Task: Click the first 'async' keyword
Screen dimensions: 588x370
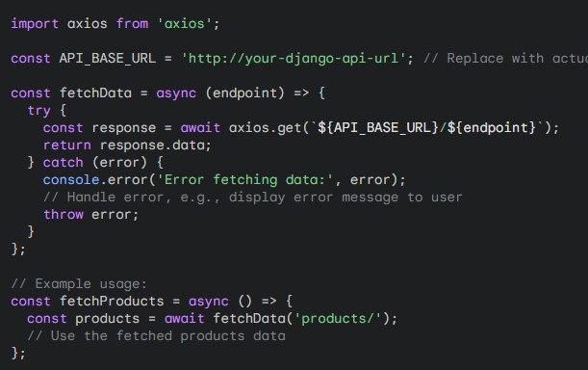Action: (x=176, y=93)
